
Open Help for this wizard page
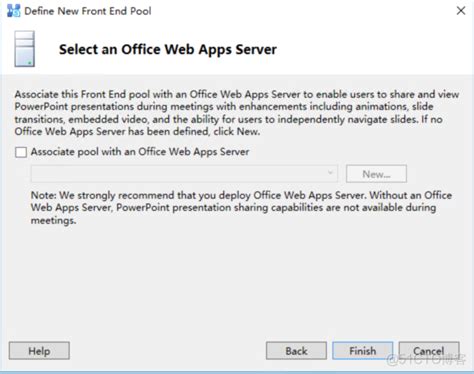(x=39, y=351)
